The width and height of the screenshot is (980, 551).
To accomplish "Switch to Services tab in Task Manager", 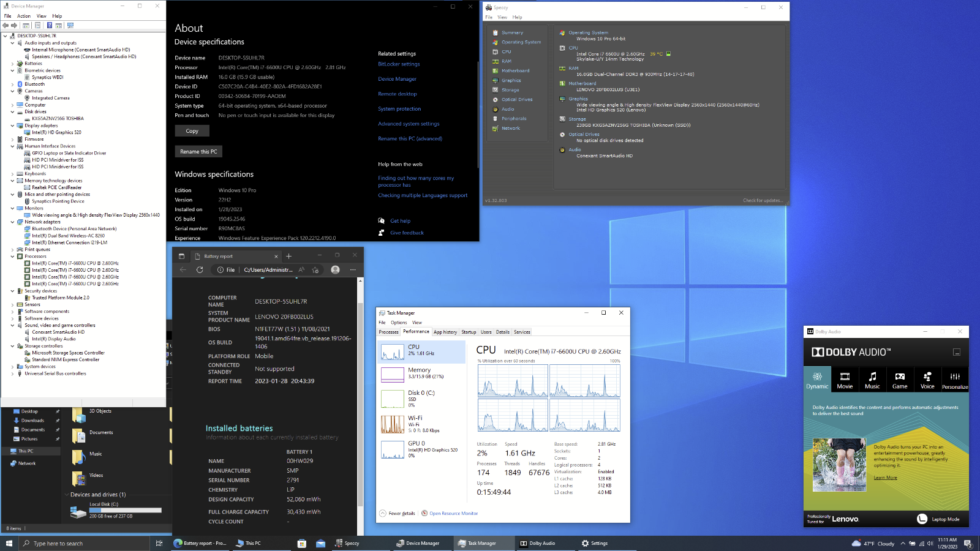I will click(x=522, y=332).
